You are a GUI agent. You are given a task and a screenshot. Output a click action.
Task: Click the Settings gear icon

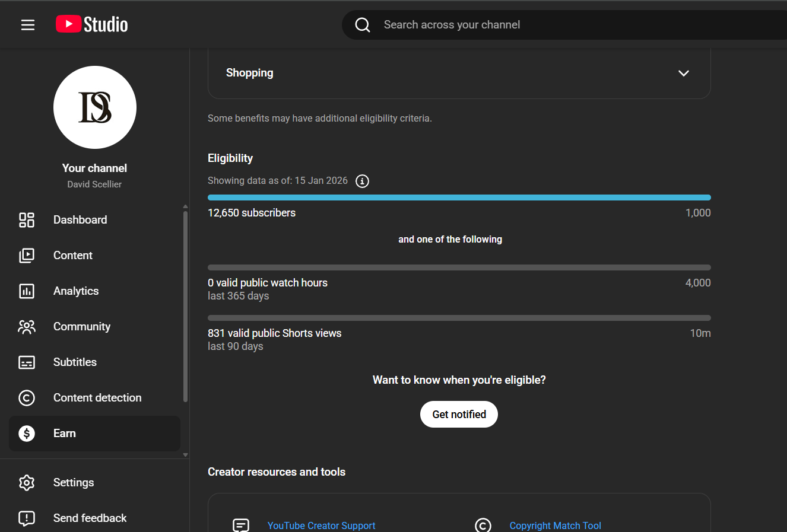pyautogui.click(x=27, y=483)
